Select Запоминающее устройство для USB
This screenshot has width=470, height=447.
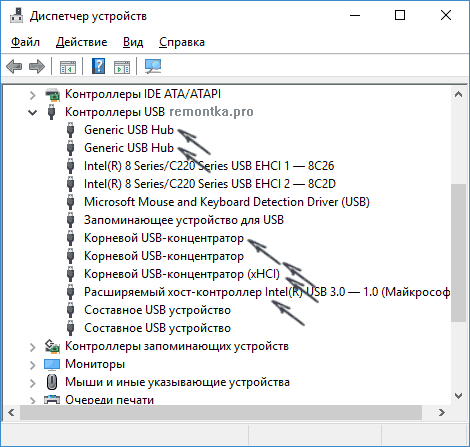(184, 220)
